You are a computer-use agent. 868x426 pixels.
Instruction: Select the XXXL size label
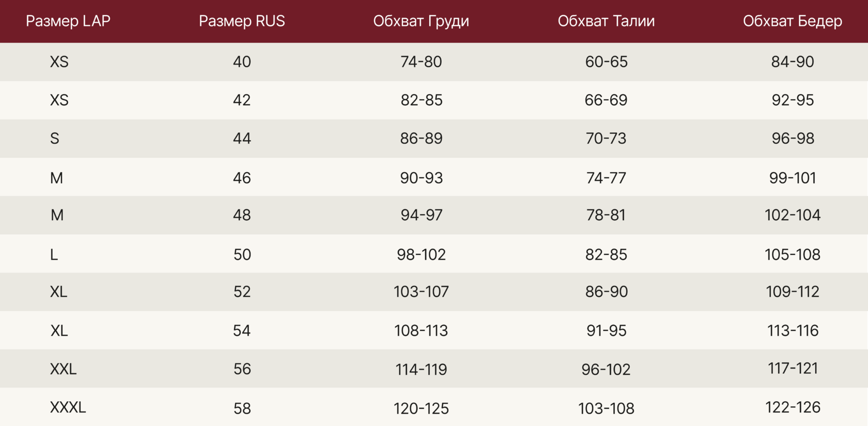[68, 407]
